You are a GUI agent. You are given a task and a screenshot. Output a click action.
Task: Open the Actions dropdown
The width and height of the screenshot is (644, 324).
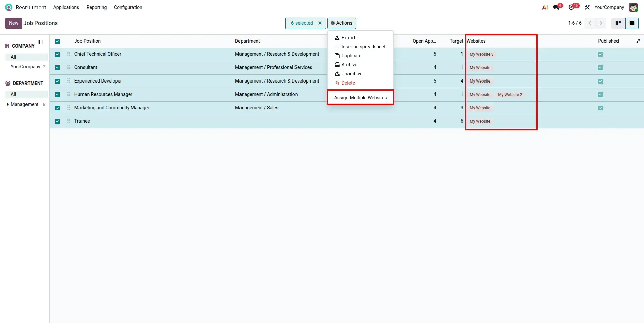341,23
